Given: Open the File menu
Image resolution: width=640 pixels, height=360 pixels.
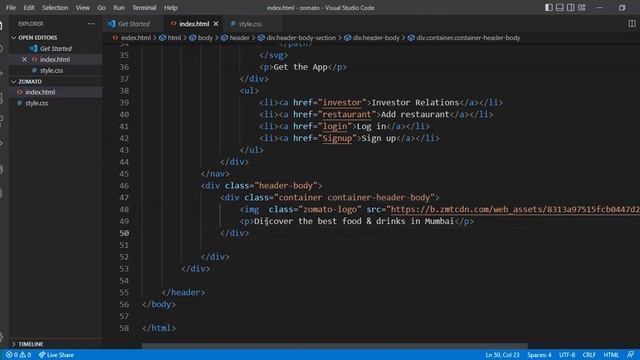Looking at the screenshot, I should [x=11, y=8].
